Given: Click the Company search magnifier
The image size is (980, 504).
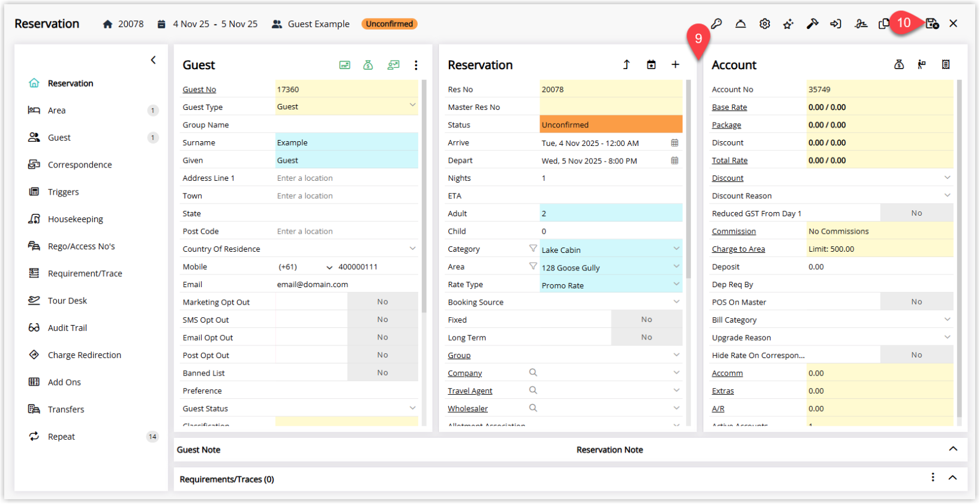Looking at the screenshot, I should pyautogui.click(x=533, y=372).
